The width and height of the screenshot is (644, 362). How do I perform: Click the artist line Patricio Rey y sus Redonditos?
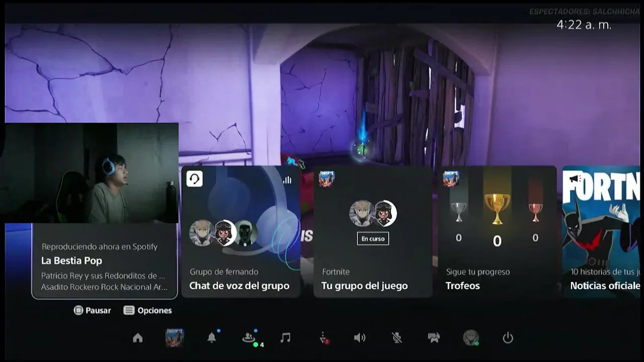coord(103,276)
